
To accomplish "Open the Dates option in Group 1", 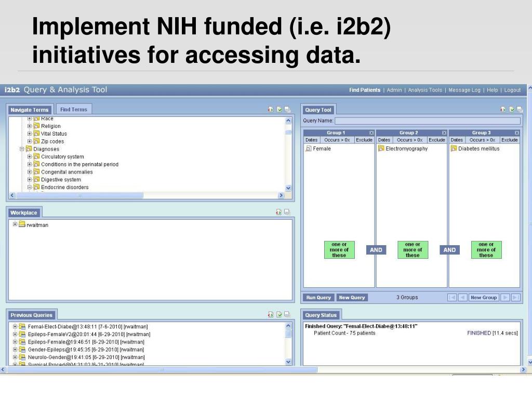I will click(x=312, y=140).
